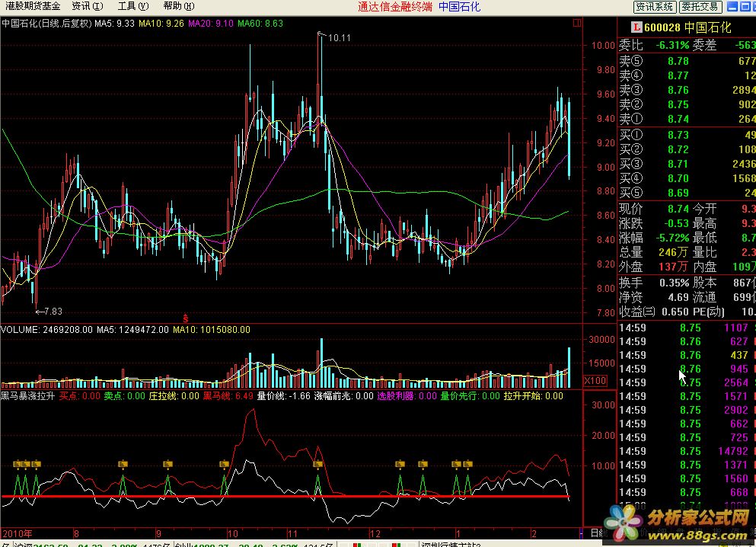The width and height of the screenshot is (756, 547).
Task: Click the 外盘 137万 value
Action: (674, 267)
